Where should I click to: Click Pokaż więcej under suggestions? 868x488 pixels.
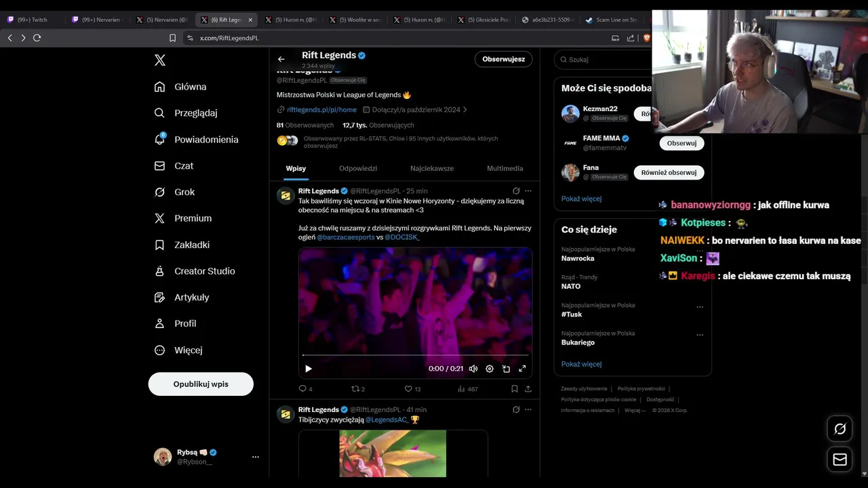(581, 199)
